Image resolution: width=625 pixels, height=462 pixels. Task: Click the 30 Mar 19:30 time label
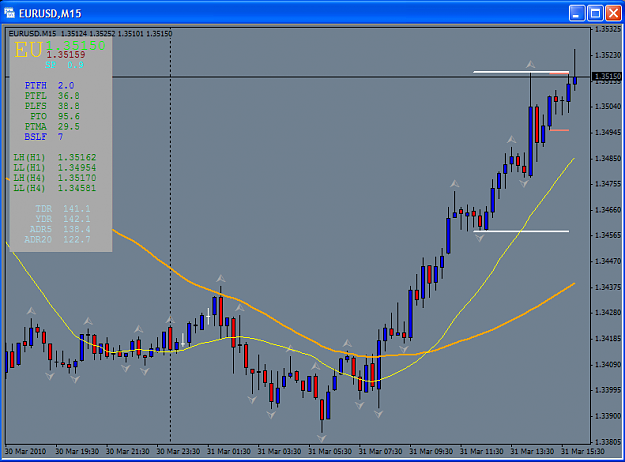[x=77, y=452]
